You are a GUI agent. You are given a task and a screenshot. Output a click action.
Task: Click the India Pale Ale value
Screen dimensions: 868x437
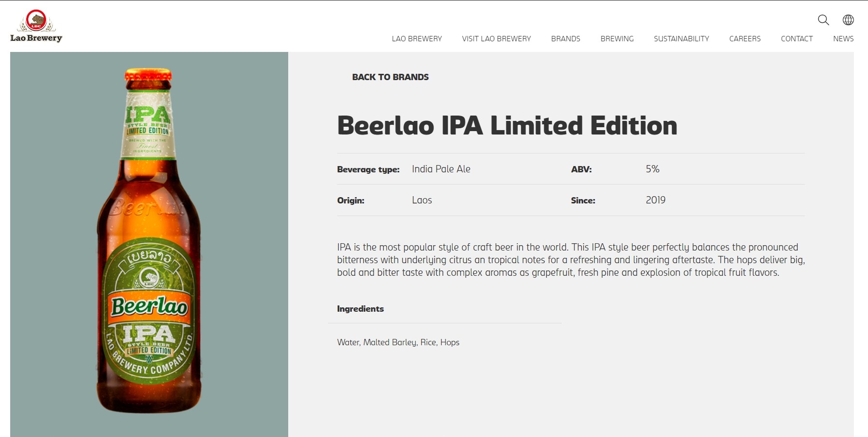tap(441, 169)
